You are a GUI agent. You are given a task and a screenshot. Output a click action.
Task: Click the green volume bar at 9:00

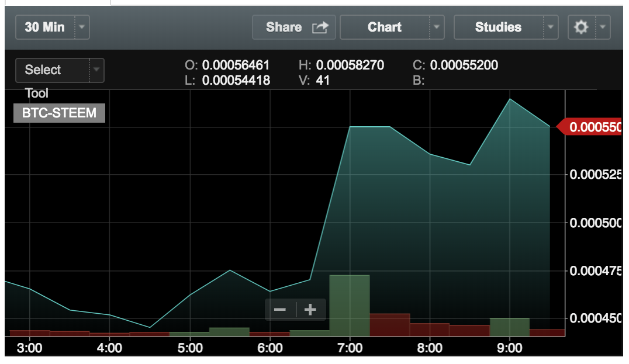click(510, 327)
